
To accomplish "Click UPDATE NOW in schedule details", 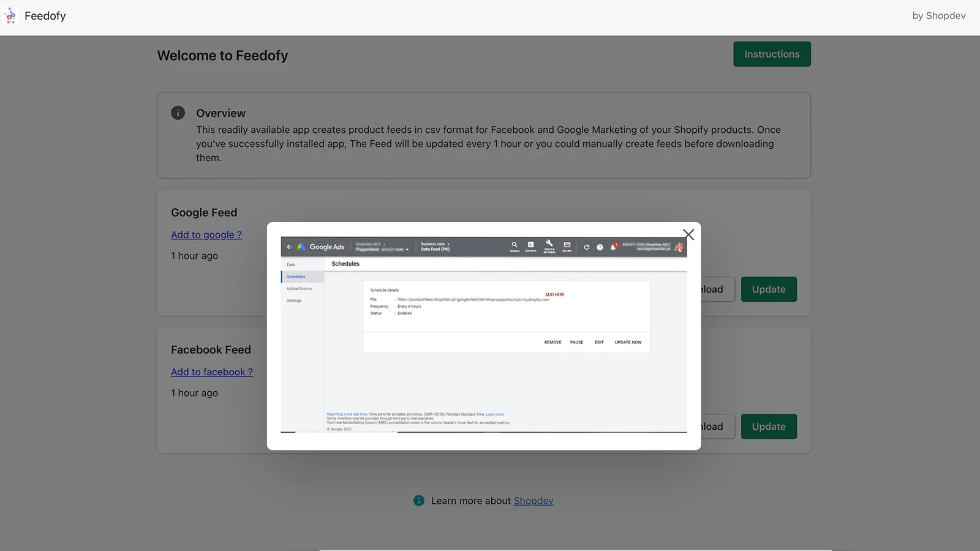I will pos(628,342).
